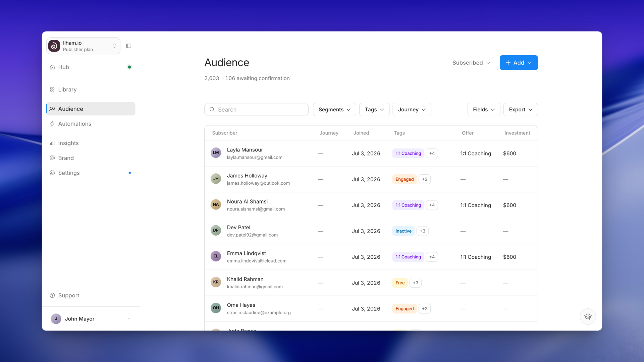Image resolution: width=644 pixels, height=362 pixels.
Task: Click email dev.patel92@gmail.com
Action: pyautogui.click(x=252, y=235)
